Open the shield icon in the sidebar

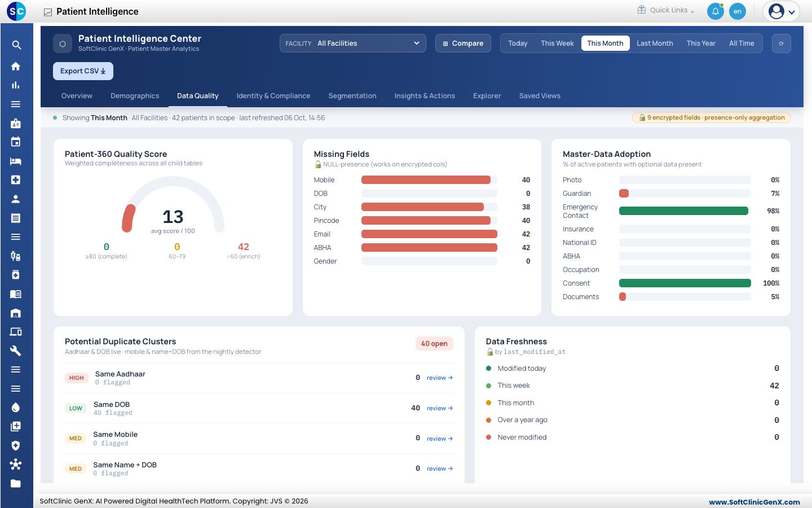tap(16, 445)
